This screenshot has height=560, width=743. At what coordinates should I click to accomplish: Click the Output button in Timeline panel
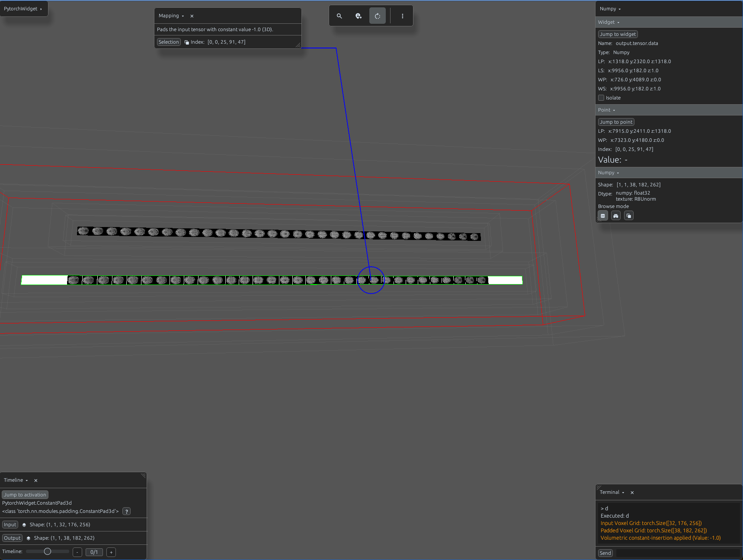pos(12,538)
